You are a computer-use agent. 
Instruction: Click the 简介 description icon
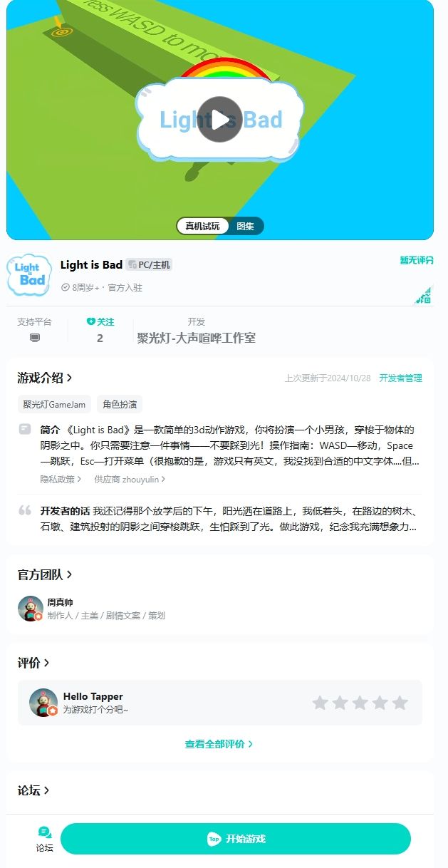(x=25, y=429)
